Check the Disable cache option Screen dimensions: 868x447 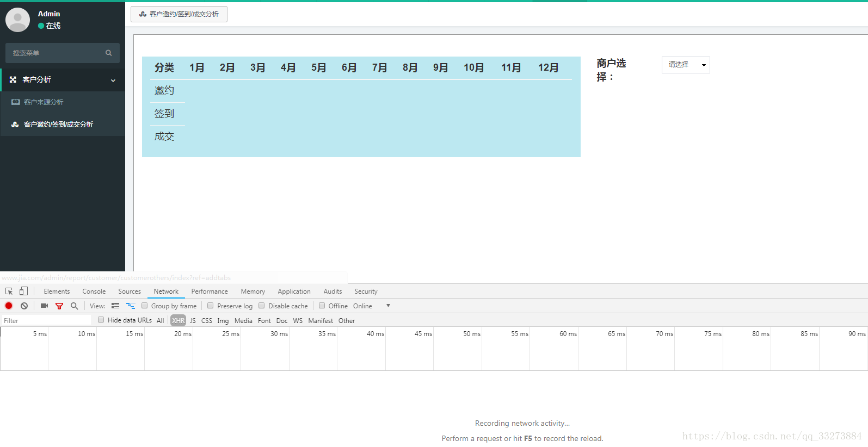(262, 306)
